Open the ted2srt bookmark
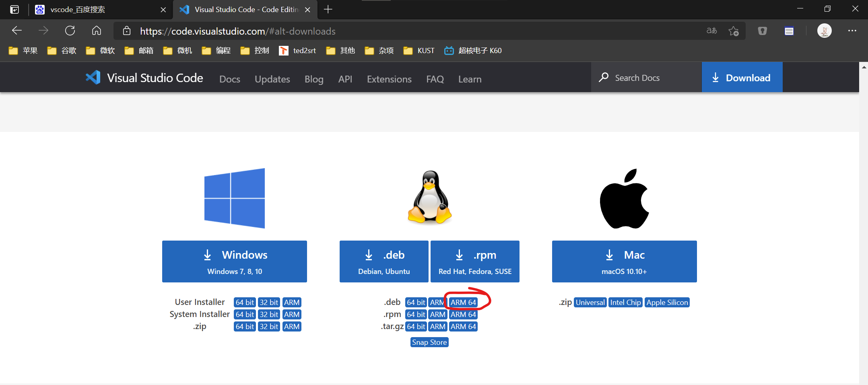Screen dimensions: 868x385 point(297,51)
